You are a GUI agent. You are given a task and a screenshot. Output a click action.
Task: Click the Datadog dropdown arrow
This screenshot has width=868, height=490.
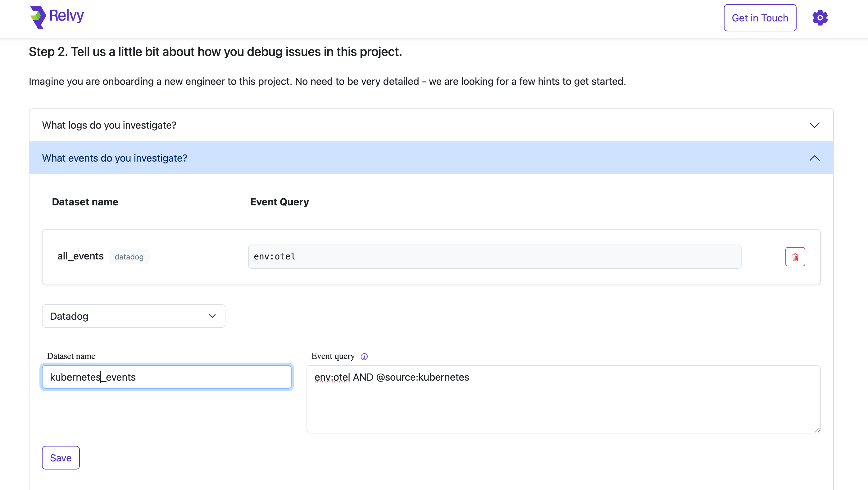pos(212,316)
